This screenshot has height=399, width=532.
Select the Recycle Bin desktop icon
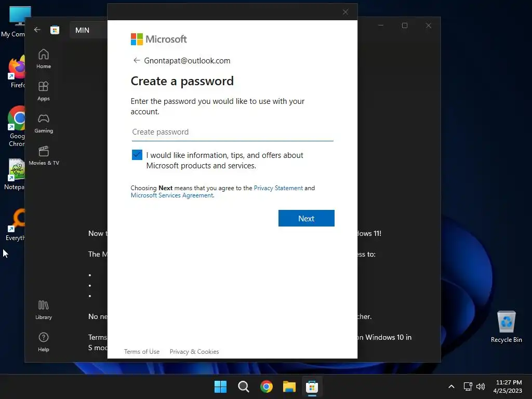[x=506, y=326]
